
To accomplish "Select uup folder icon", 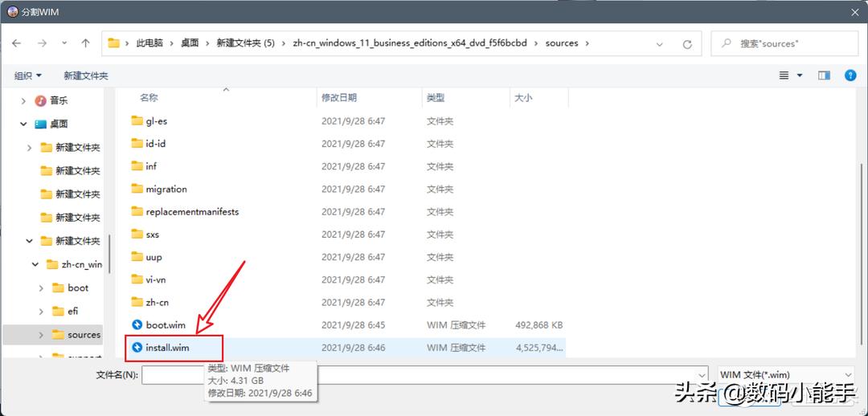I will 137,257.
